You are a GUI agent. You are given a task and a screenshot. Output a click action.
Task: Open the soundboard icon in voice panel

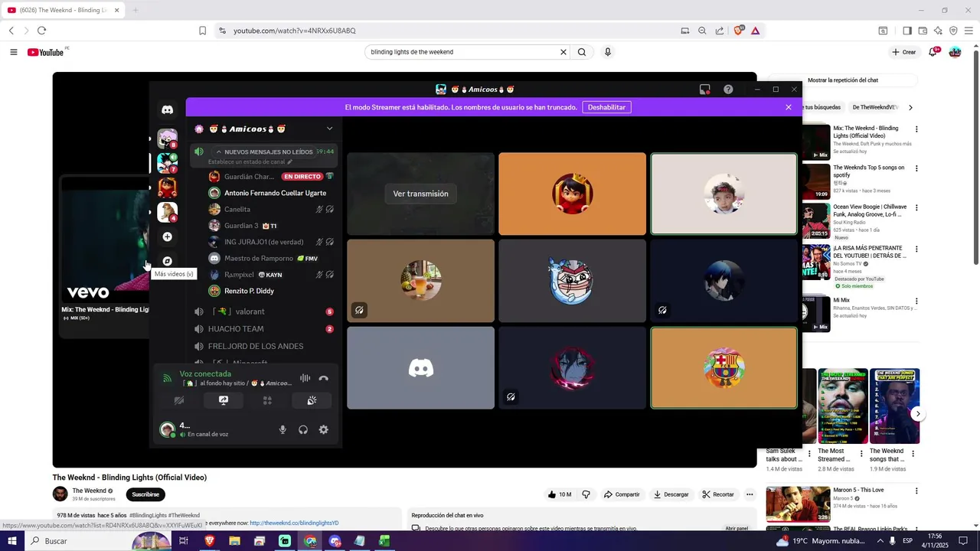coord(312,400)
